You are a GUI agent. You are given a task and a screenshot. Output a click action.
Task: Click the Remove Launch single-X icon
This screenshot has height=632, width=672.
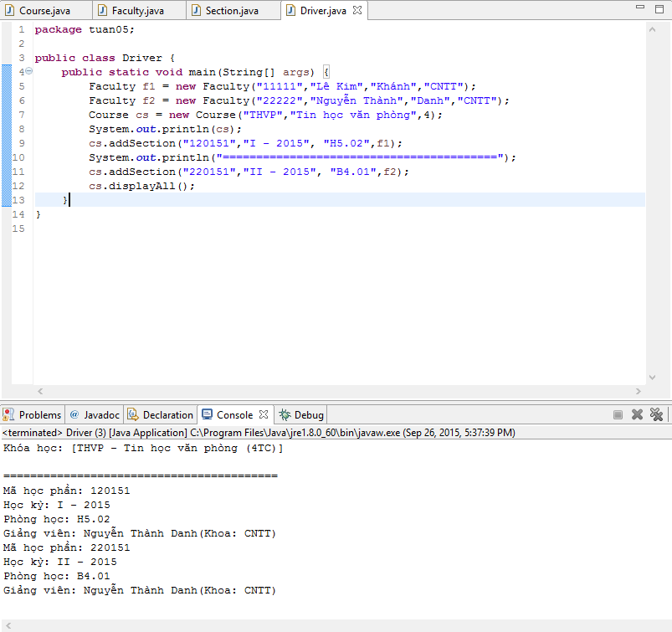pos(638,414)
